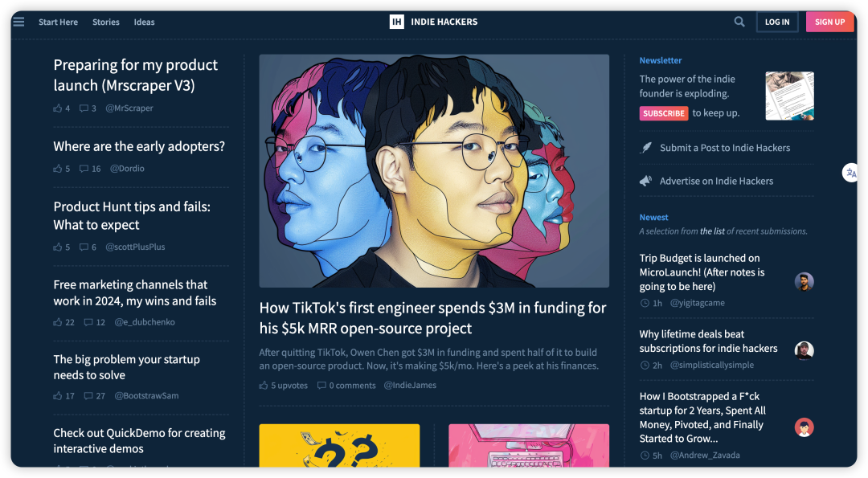Go to the Stories nav item
This screenshot has height=478, width=868.
pyautogui.click(x=106, y=22)
